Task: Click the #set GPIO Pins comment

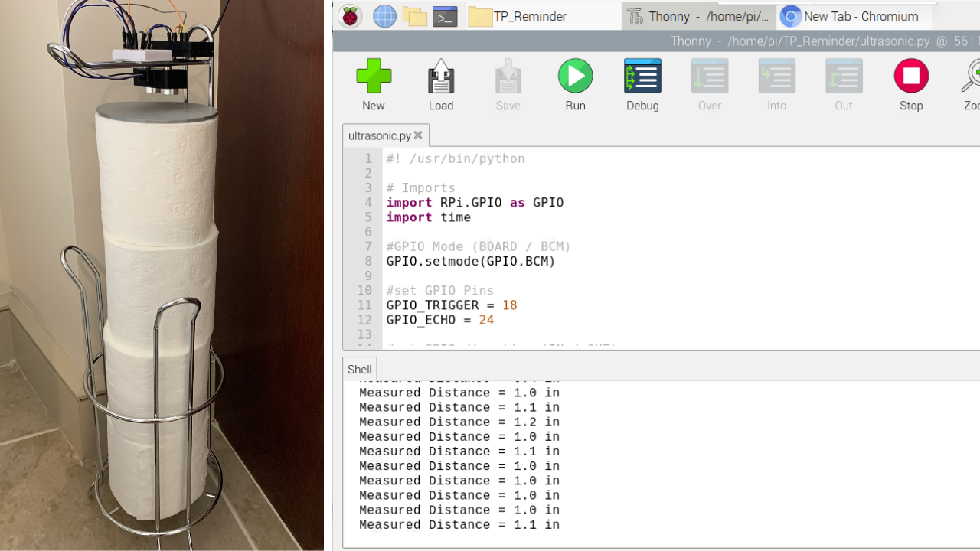Action: click(440, 291)
